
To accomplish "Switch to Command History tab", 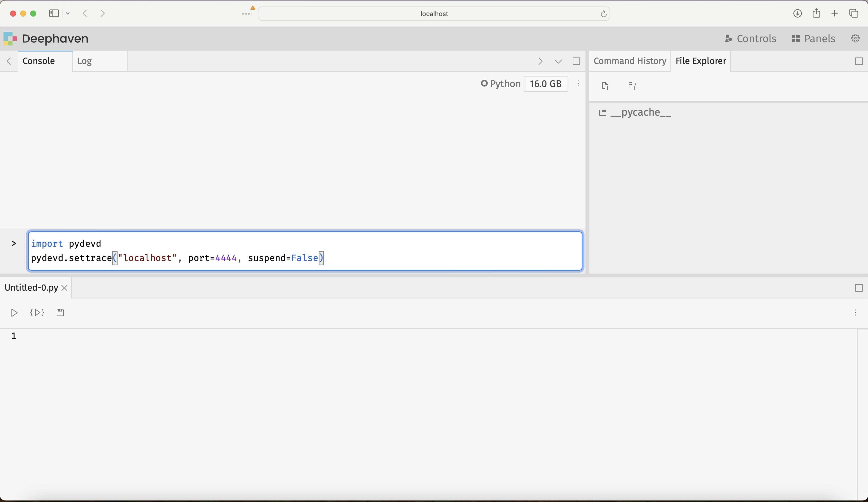I will tap(630, 61).
